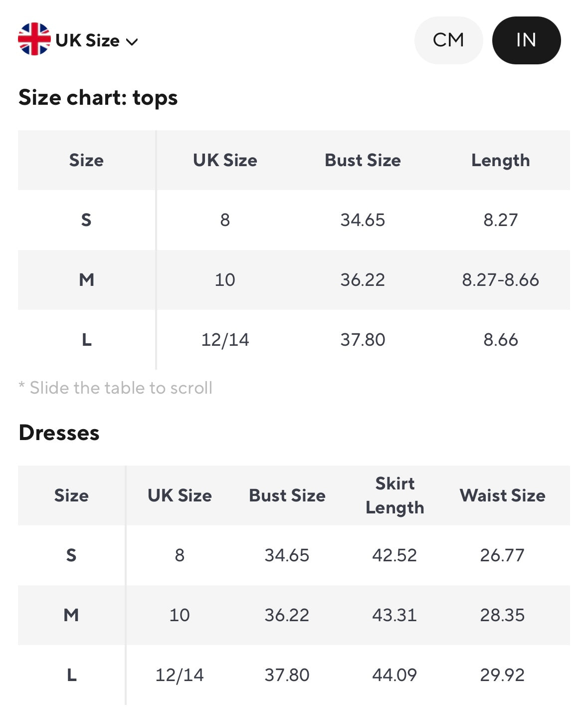Click the Dresses section heading

click(59, 433)
